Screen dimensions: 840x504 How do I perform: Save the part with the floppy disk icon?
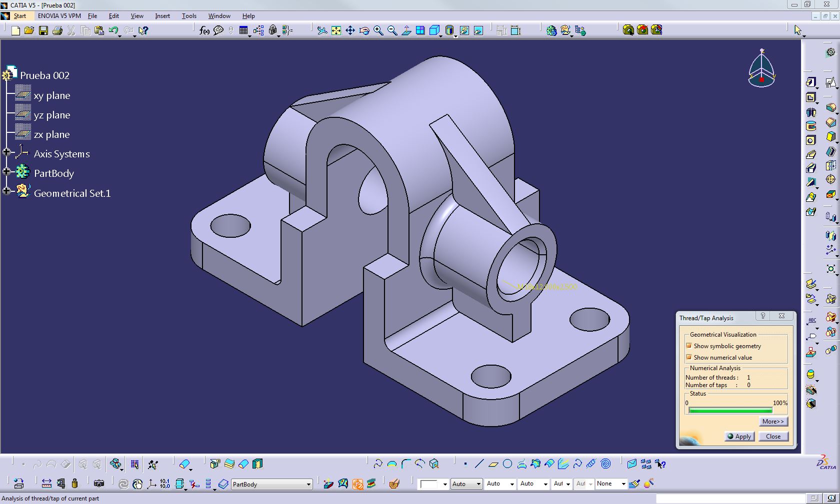coord(43,30)
